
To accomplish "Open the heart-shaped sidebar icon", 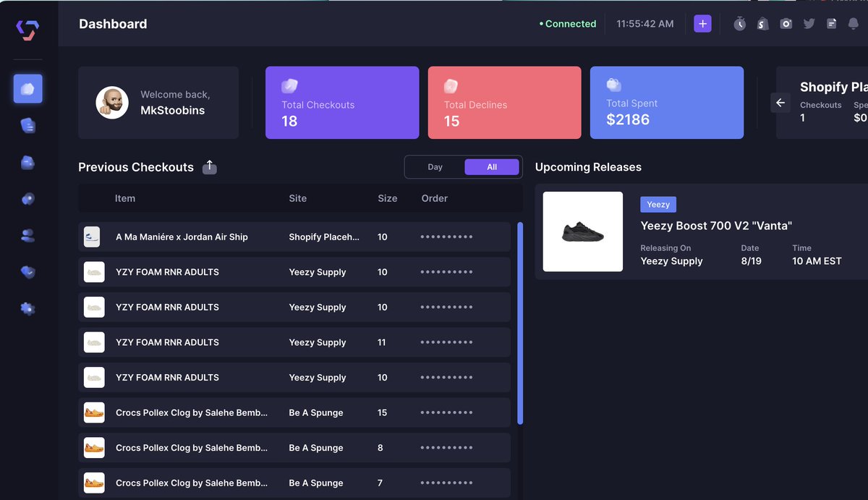I will coord(27,272).
